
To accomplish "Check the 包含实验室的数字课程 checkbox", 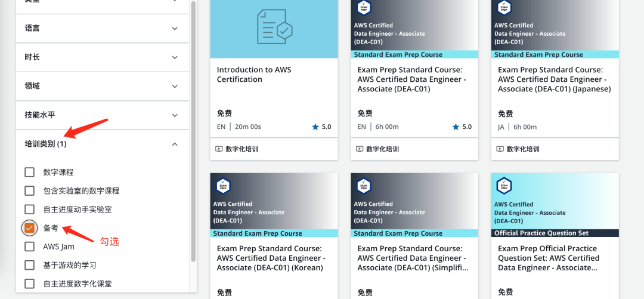I will coord(29,191).
